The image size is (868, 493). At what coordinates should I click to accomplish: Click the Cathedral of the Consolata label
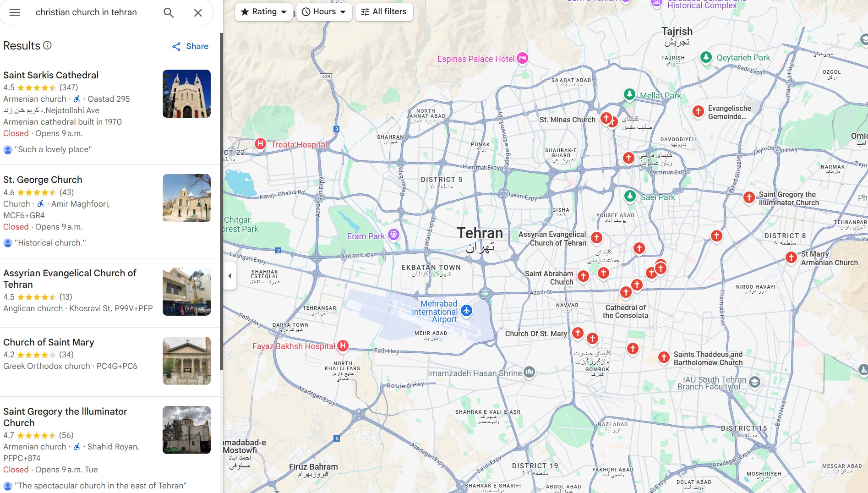(x=625, y=312)
